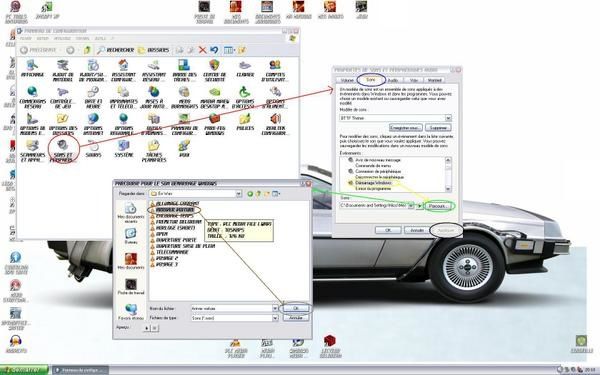Open the views toolbar dropdown

[229, 50]
